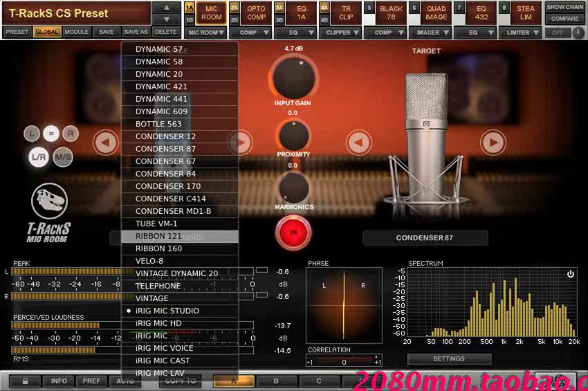Select the OPTO COMP module slot

(x=256, y=13)
